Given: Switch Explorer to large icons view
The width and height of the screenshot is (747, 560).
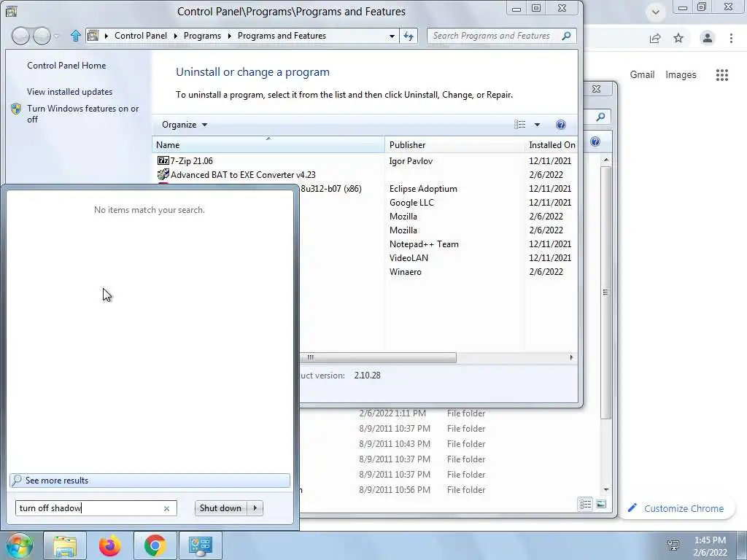Looking at the screenshot, I should [x=601, y=504].
